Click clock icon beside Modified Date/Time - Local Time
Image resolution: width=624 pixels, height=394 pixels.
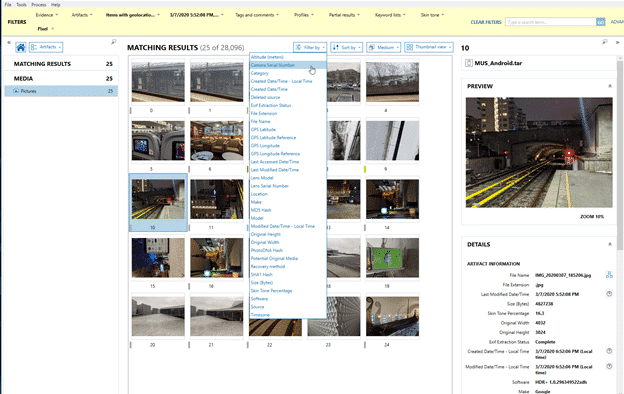coord(609,366)
